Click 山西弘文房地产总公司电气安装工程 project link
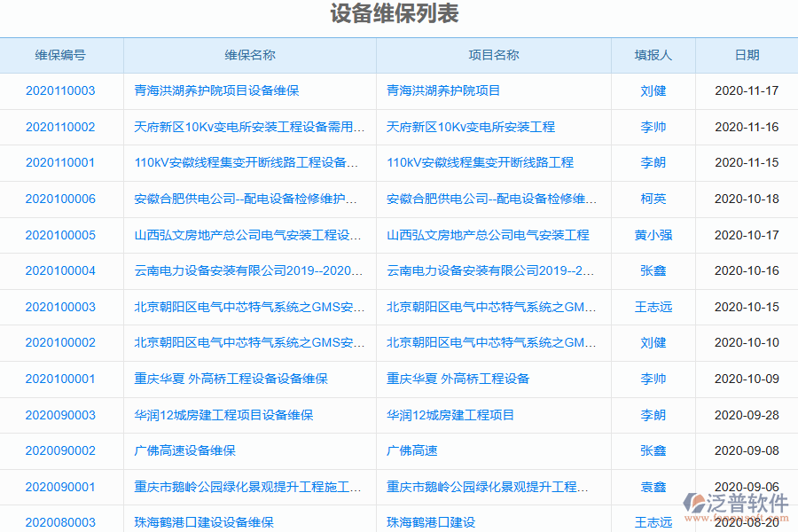This screenshot has width=798, height=532. pos(492,235)
